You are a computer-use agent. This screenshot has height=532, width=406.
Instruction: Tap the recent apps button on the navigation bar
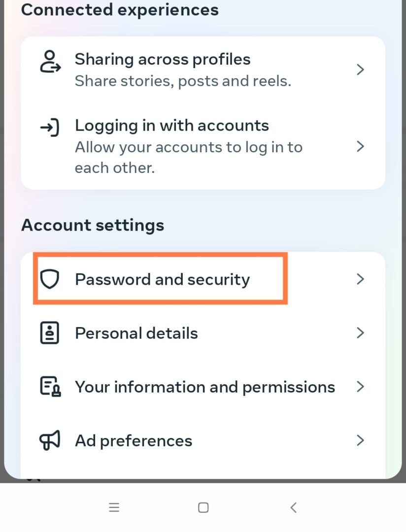114,507
